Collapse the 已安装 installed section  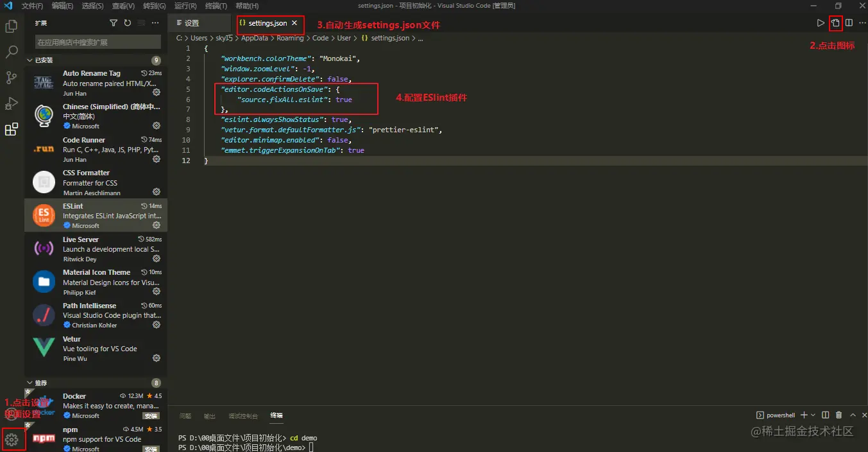30,60
